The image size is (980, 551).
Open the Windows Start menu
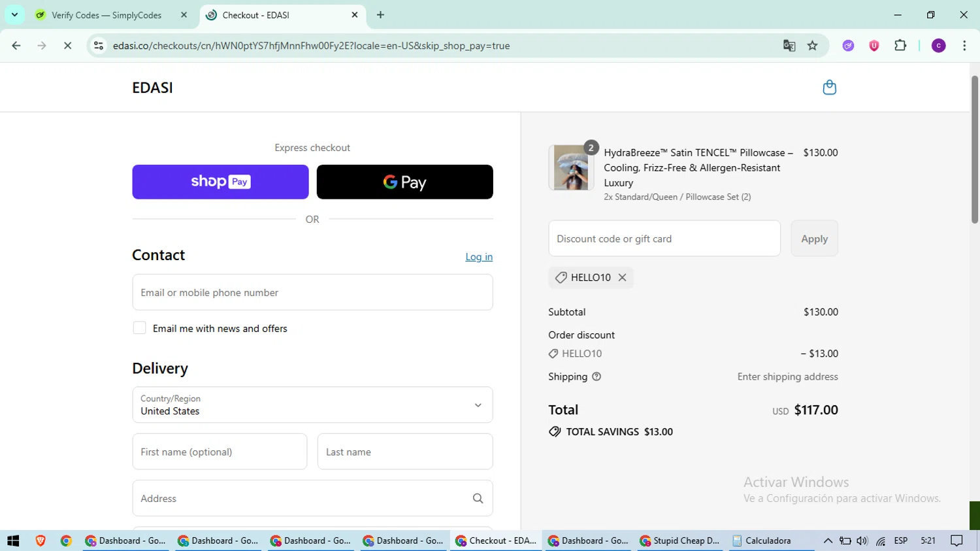pos(13,541)
